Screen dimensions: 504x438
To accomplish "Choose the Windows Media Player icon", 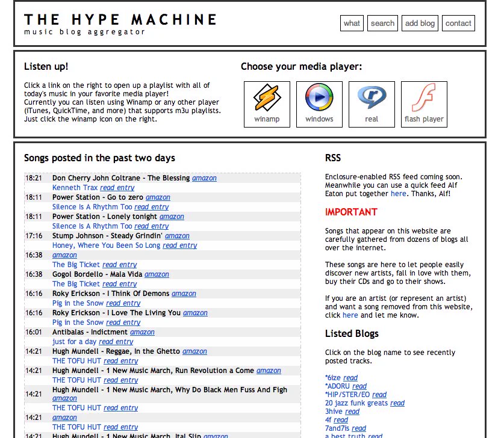I will click(x=319, y=104).
